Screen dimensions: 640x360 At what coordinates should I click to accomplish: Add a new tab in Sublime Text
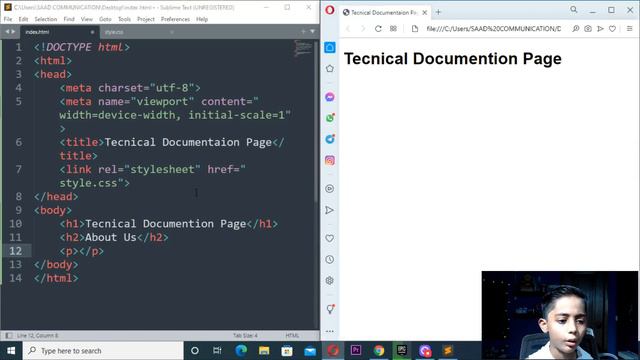[303, 31]
